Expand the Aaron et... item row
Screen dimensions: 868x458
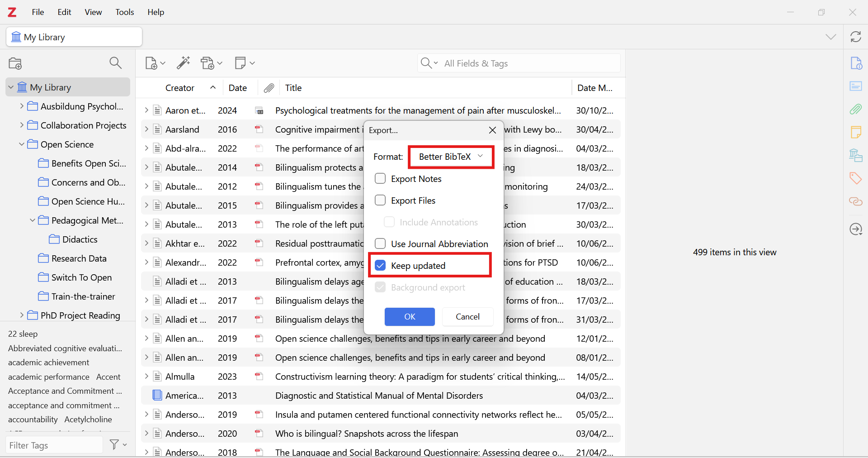point(146,110)
